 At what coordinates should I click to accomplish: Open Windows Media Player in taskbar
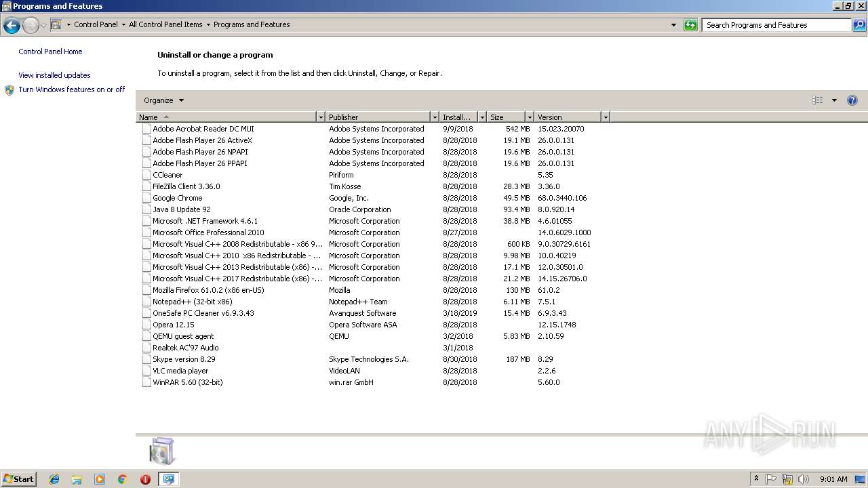100,479
